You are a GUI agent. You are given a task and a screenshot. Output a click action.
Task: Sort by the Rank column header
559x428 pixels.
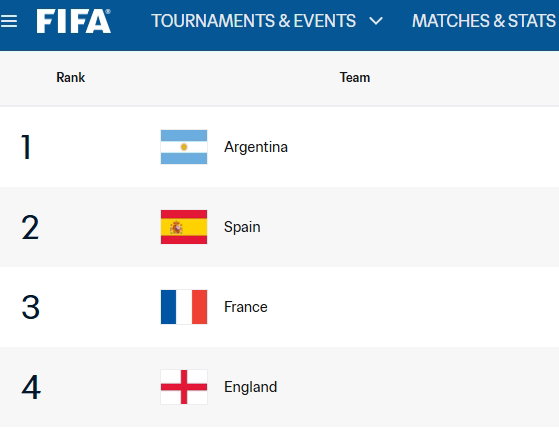[x=71, y=77]
